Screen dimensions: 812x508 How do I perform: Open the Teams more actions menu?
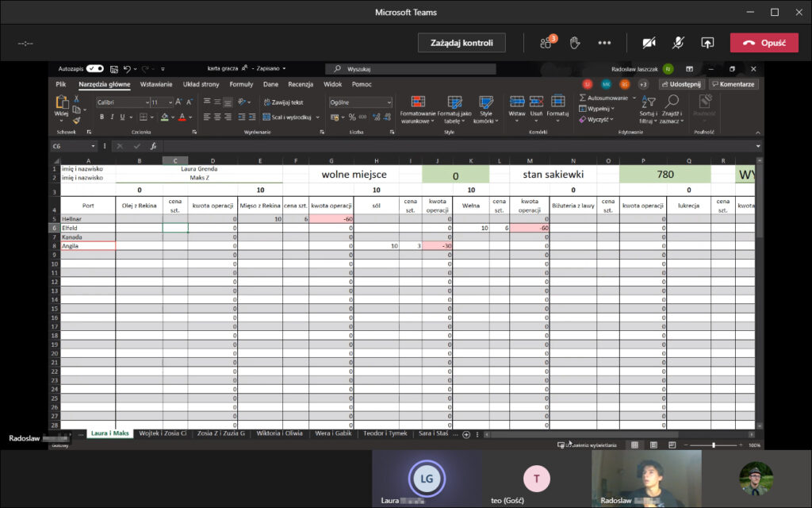[604, 42]
